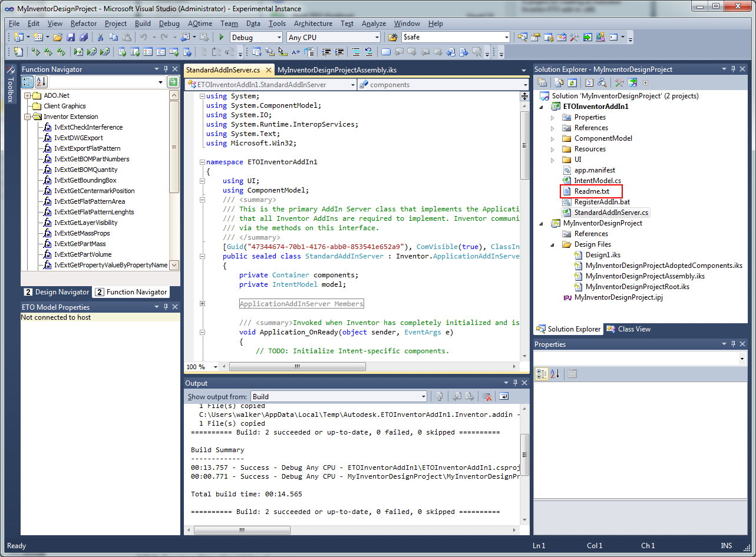Click the Cut scissors icon
The height and width of the screenshot is (557, 756).
tap(101, 37)
